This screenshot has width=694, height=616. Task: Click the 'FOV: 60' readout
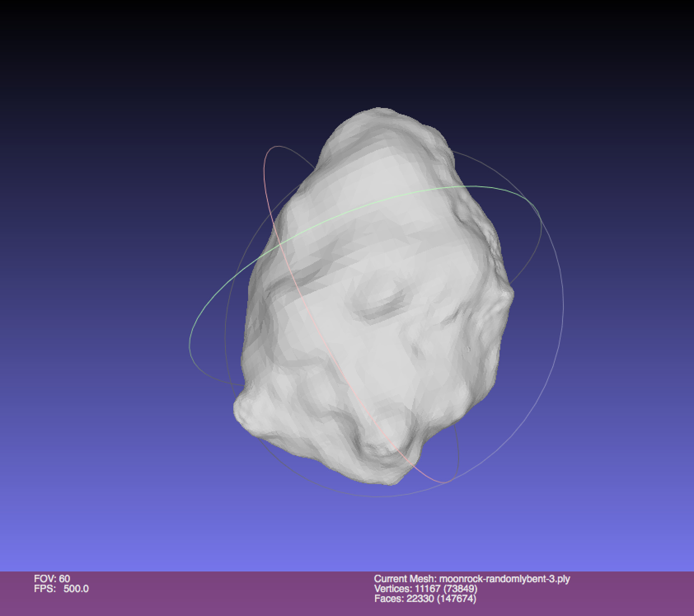pos(52,578)
